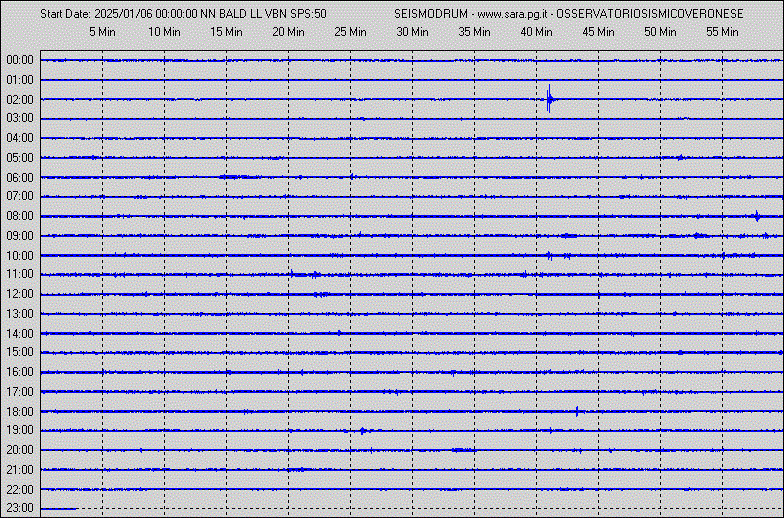
Task: Click the 10:00 hour row label
Action: (20, 256)
